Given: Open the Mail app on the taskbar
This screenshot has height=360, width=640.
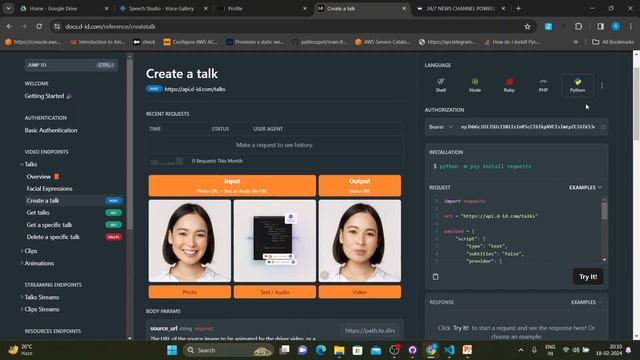Looking at the screenshot, I should click(x=376, y=350).
